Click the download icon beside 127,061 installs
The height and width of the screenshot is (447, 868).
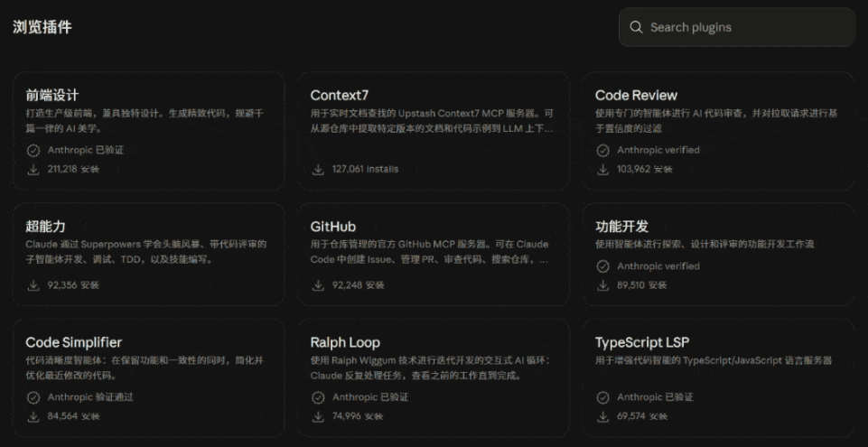318,169
